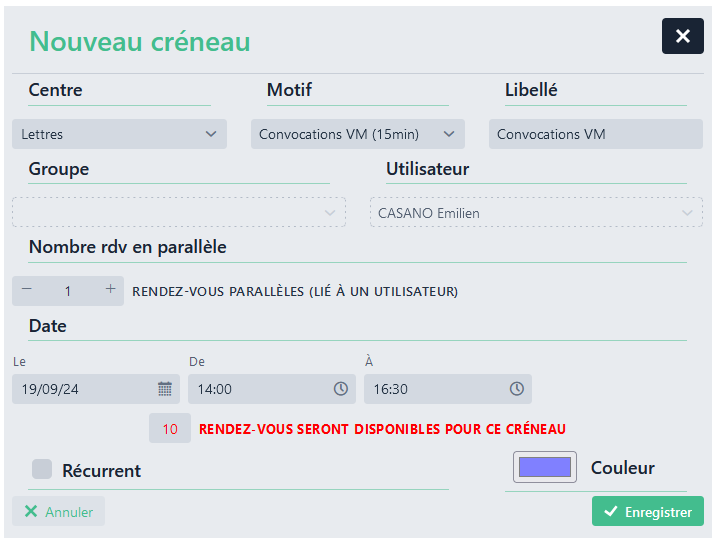This screenshot has height=545, width=716.
Task: Increase parallel appointments with the plus icon
Action: click(110, 290)
